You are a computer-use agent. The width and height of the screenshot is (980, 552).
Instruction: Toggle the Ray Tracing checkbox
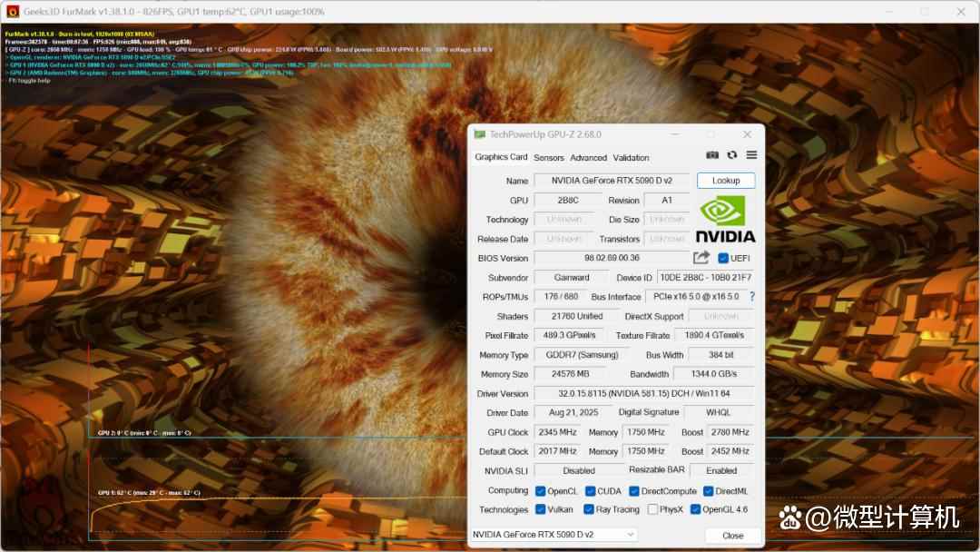(x=589, y=509)
